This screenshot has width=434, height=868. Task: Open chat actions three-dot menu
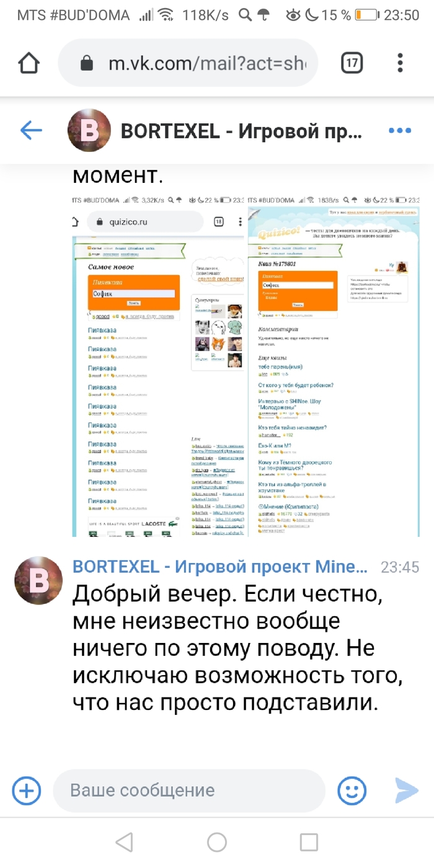[x=400, y=130]
